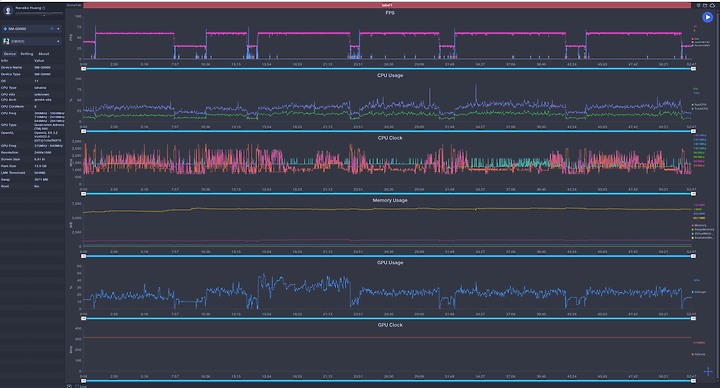Click the red label1 scene bar
720x388 pixels.
coord(387,5)
